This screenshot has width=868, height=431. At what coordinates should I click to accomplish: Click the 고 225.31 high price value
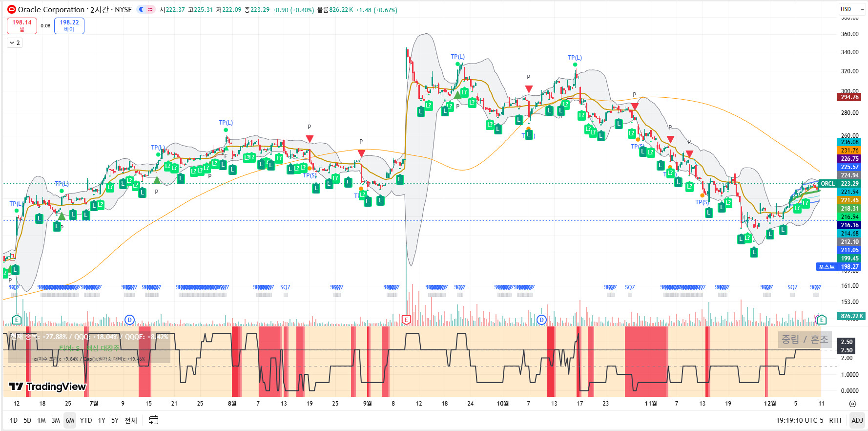coord(200,10)
